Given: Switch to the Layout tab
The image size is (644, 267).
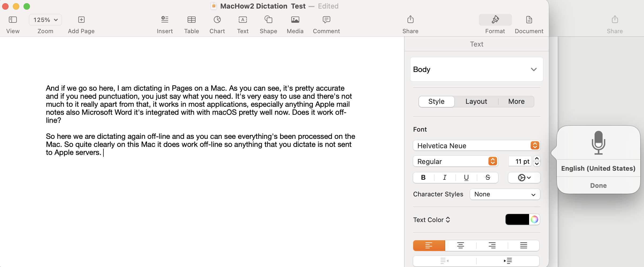Looking at the screenshot, I should point(476,101).
